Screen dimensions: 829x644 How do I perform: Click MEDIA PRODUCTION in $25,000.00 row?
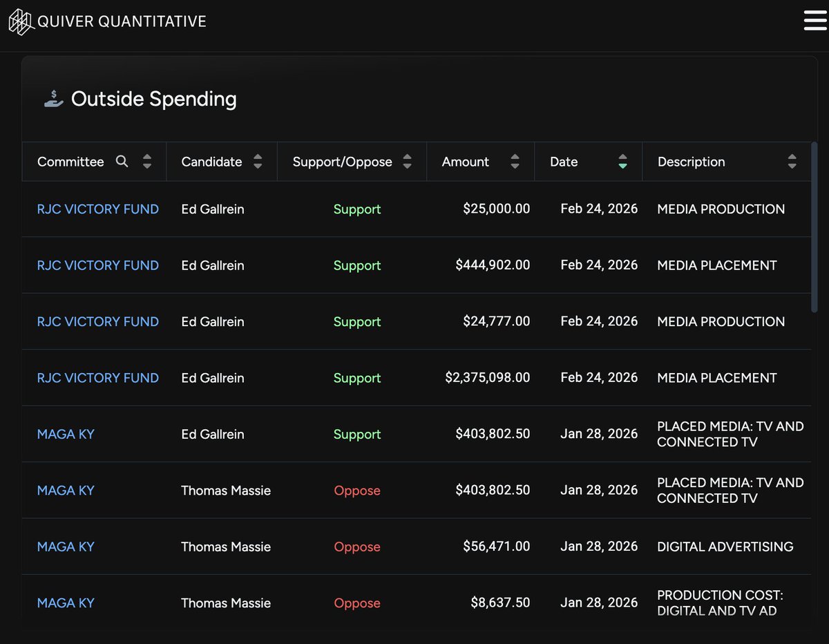point(721,209)
